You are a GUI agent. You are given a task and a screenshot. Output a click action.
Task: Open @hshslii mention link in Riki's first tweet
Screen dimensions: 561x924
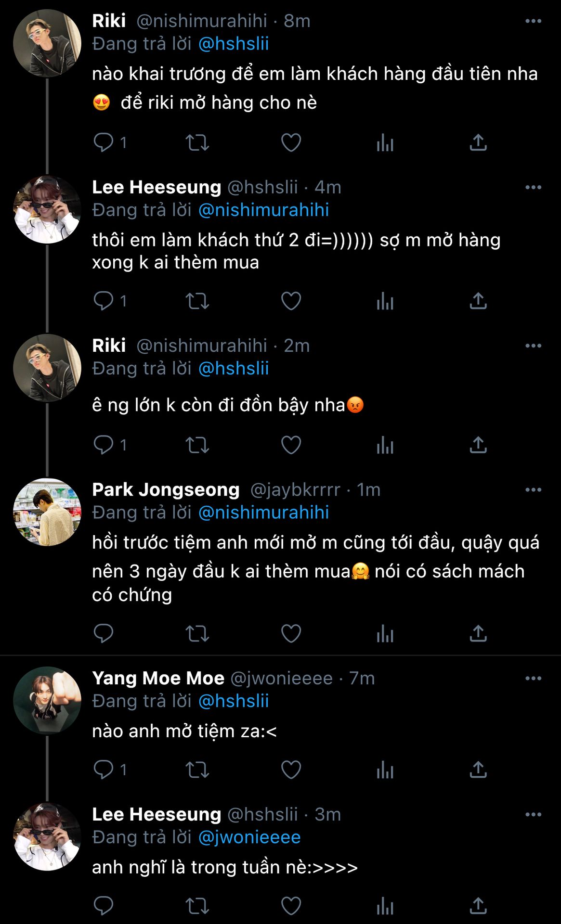coord(234,44)
